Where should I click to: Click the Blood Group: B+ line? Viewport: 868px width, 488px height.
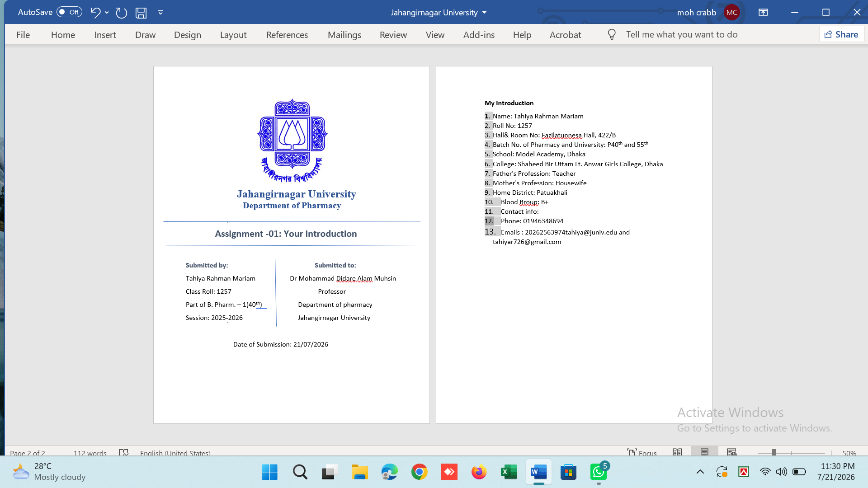[524, 202]
